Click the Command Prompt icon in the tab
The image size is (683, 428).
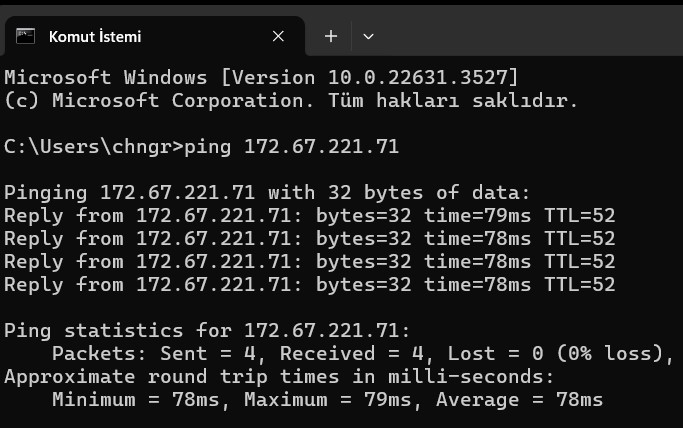(25, 36)
